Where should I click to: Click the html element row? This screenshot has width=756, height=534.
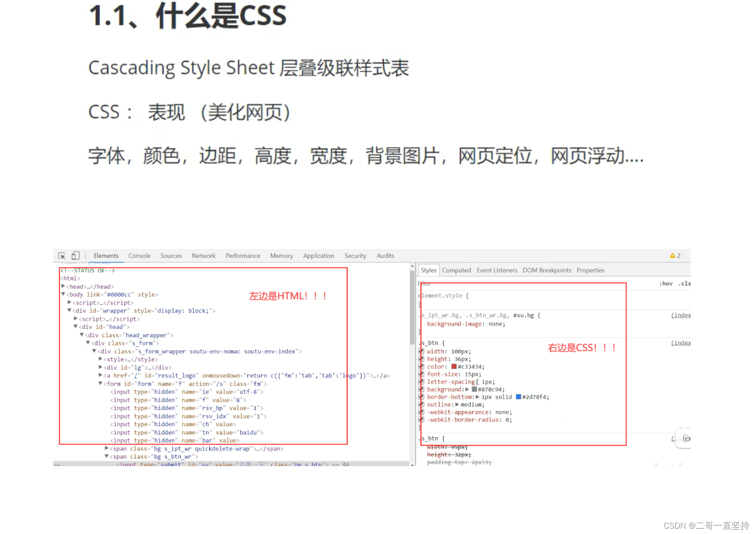70,278
